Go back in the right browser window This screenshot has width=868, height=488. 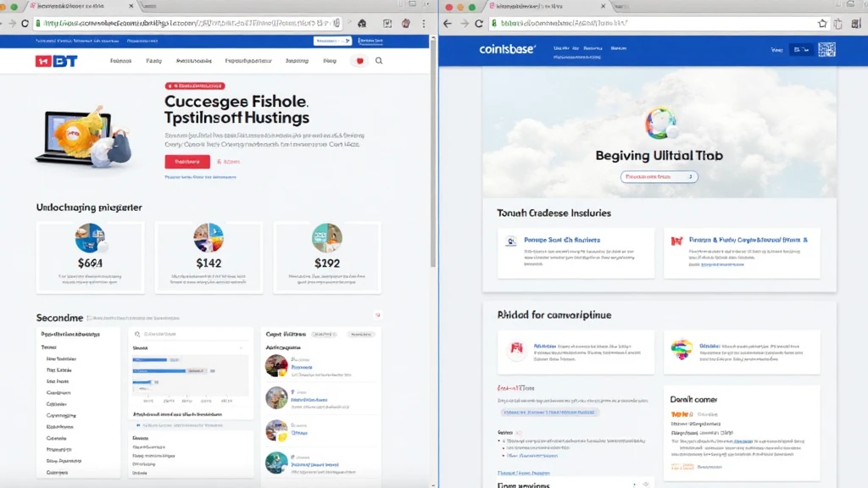click(x=448, y=23)
